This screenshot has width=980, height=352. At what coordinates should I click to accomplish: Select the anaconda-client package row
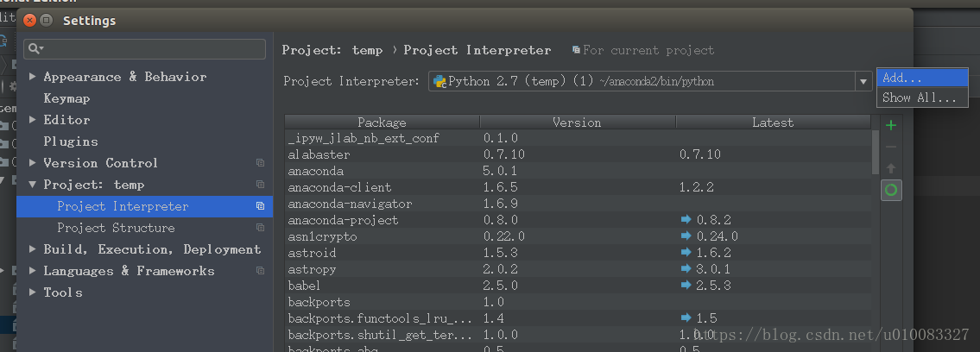point(578,187)
